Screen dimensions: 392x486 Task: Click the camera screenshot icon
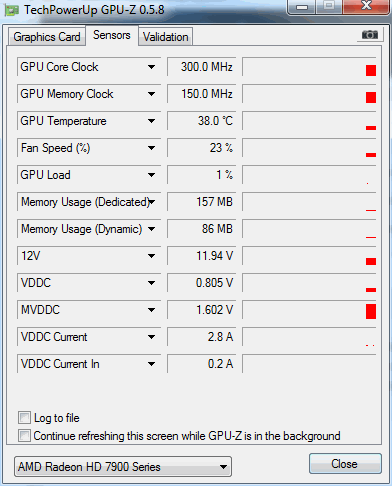tap(370, 35)
